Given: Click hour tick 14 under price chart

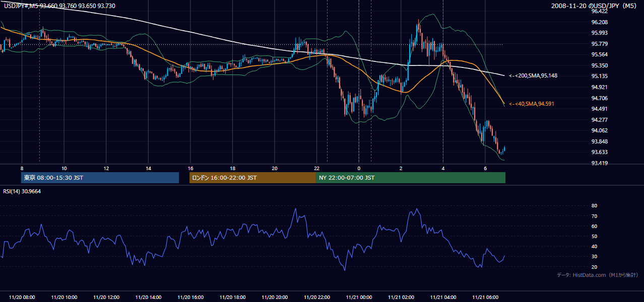Looking at the screenshot, I should (148, 168).
